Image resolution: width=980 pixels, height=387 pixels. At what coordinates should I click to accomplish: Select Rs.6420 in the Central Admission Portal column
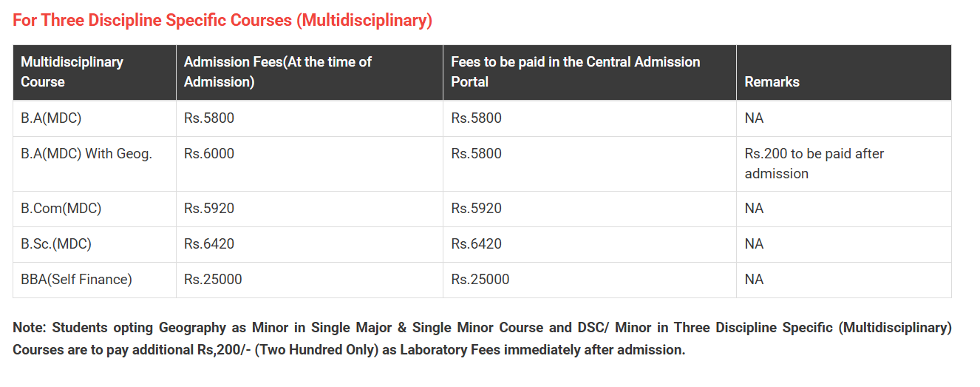point(477,244)
